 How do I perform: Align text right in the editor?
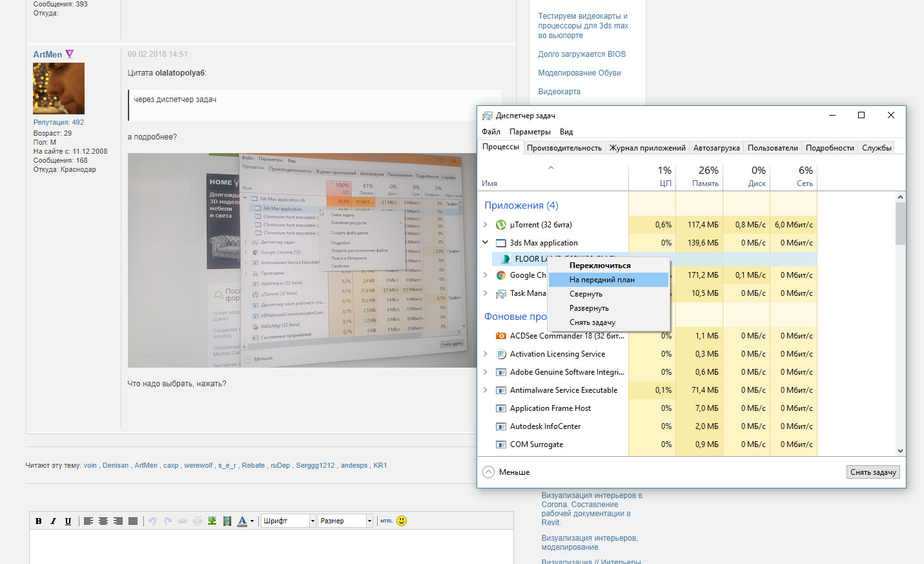tap(118, 521)
